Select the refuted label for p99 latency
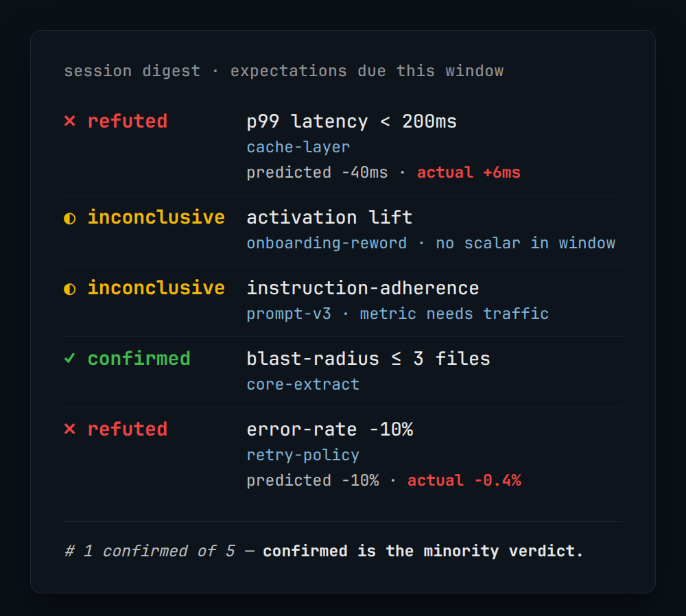 (128, 121)
